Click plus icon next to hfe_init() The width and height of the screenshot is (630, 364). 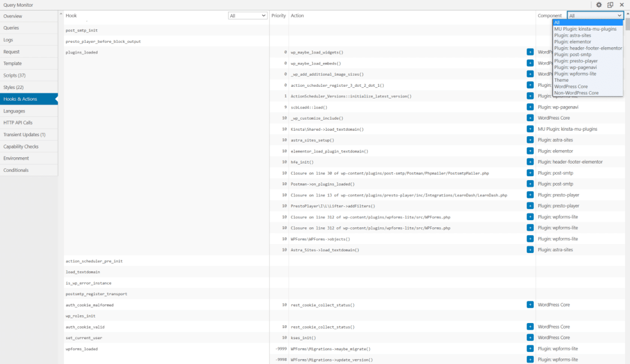[530, 161]
